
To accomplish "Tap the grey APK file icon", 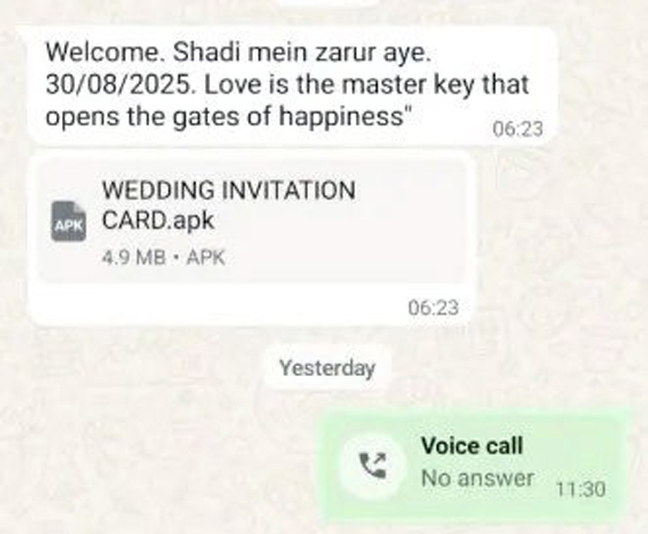I will (69, 221).
